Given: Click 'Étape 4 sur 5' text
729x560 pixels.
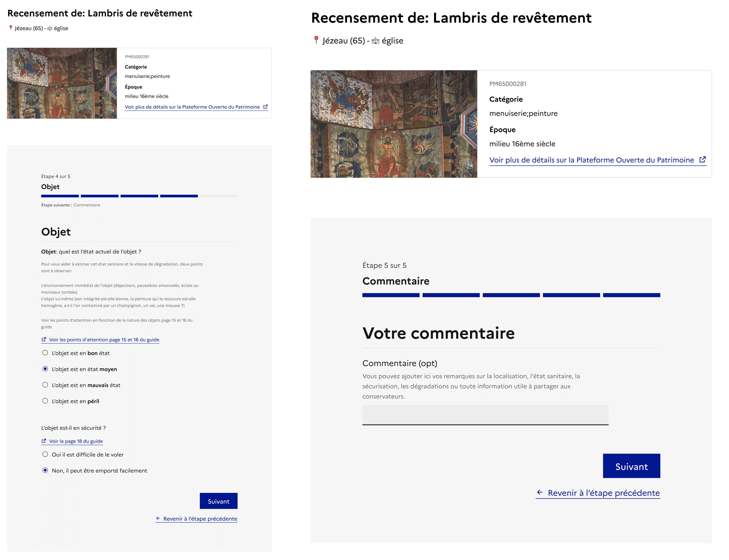Looking at the screenshot, I should pyautogui.click(x=56, y=176).
